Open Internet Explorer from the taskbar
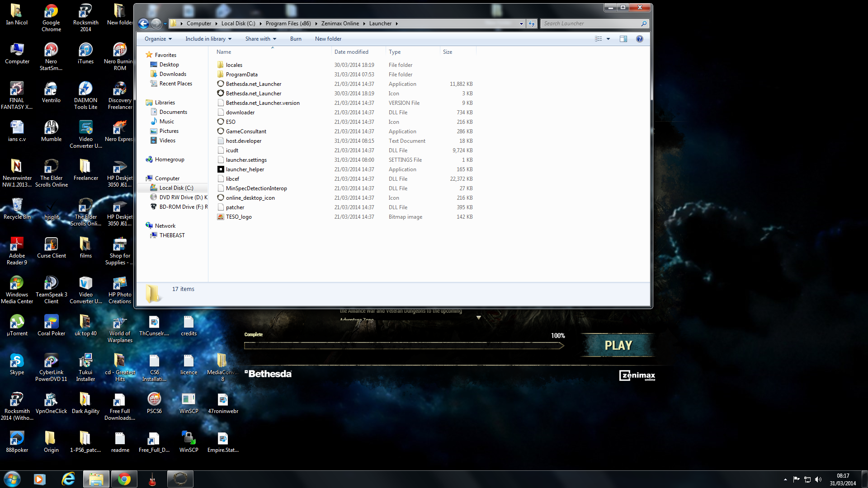 coord(68,479)
